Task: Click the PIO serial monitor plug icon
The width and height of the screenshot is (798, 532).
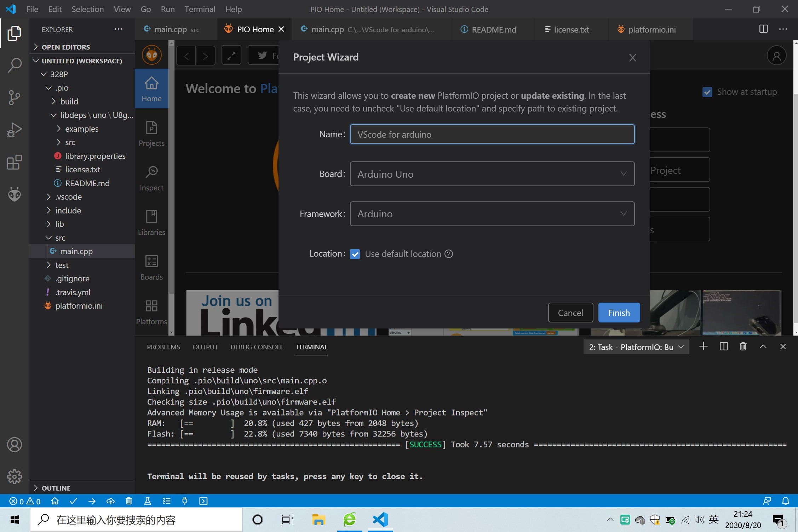Action: [185, 501]
